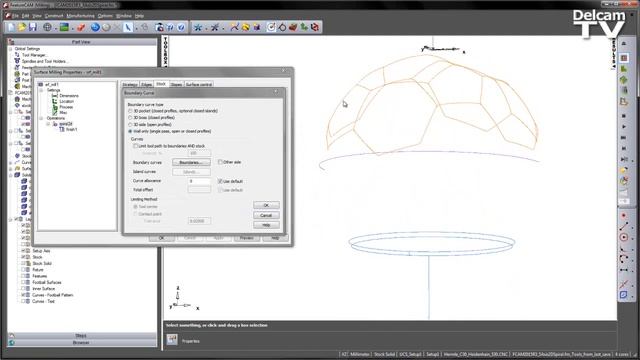Image resolution: width=640 pixels, height=360 pixels.
Task: Select Process in Settings tree
Action: click(x=66, y=107)
